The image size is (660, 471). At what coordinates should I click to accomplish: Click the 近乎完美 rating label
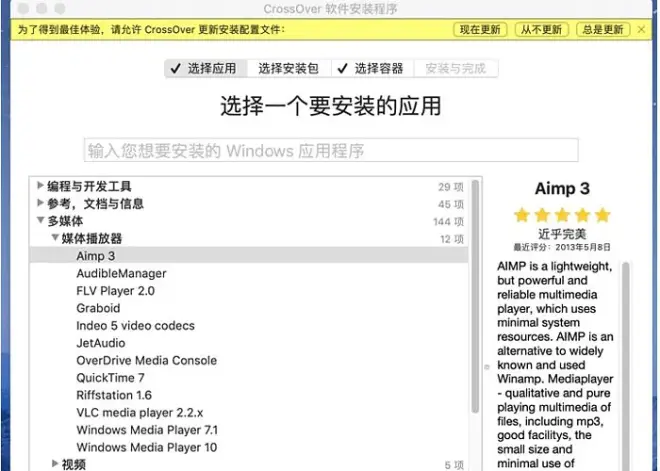(562, 234)
